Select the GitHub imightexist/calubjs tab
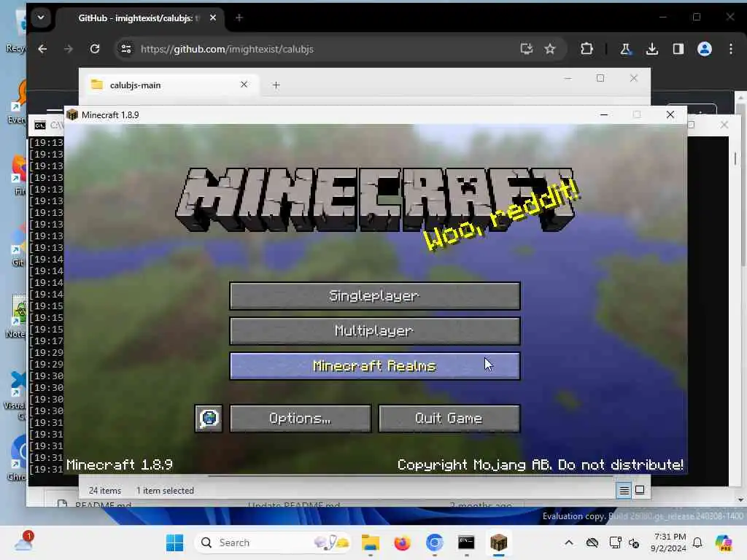Screen dimensions: 747x560 pos(139,18)
